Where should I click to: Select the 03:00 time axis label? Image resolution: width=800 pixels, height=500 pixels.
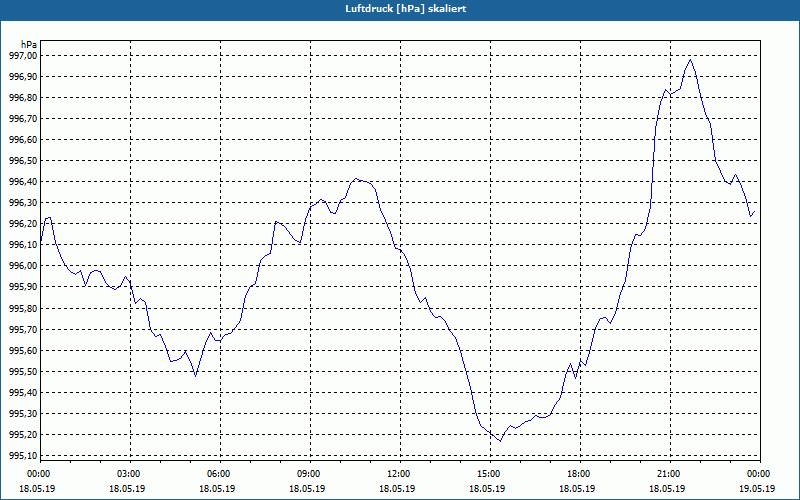[130, 473]
